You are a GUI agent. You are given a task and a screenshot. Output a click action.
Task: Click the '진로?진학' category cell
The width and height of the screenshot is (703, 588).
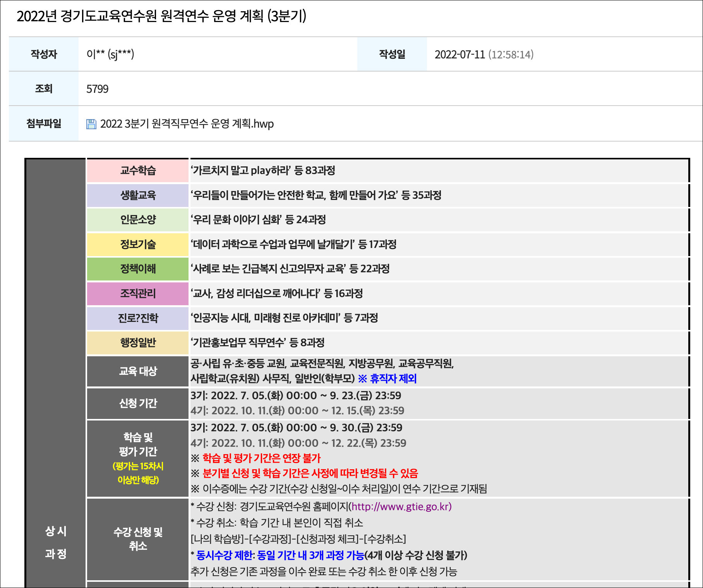(138, 318)
